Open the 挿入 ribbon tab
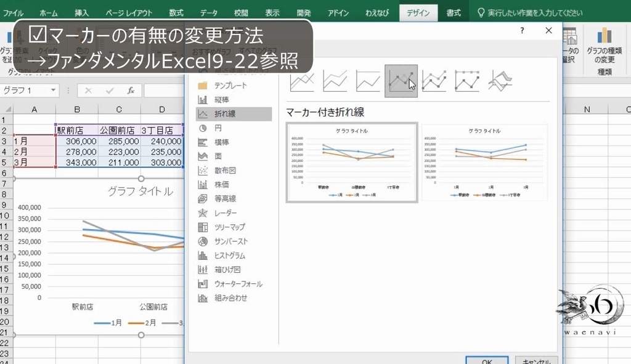 pyautogui.click(x=81, y=13)
